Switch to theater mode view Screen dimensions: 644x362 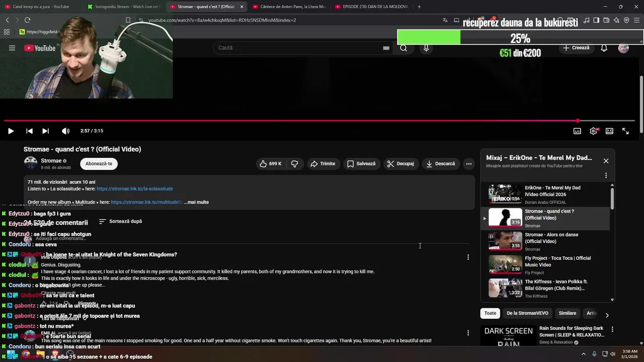click(609, 131)
